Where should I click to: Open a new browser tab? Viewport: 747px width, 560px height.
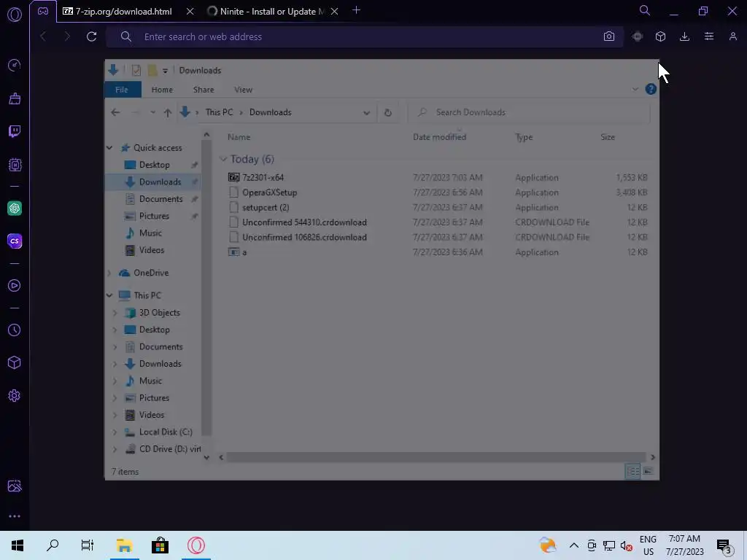pyautogui.click(x=356, y=10)
